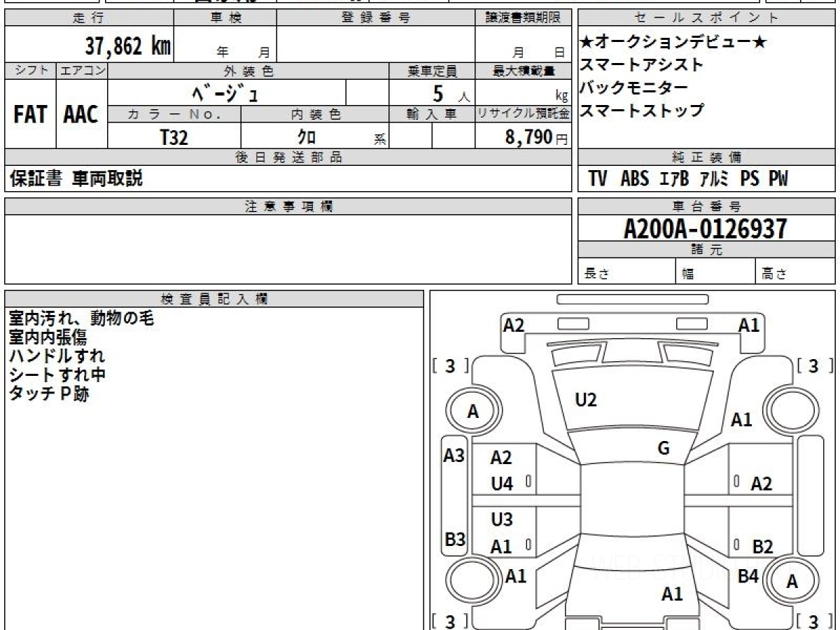The height and width of the screenshot is (630, 840).
Task: Click the B4 mark on the rear quarter
Action: tap(748, 576)
